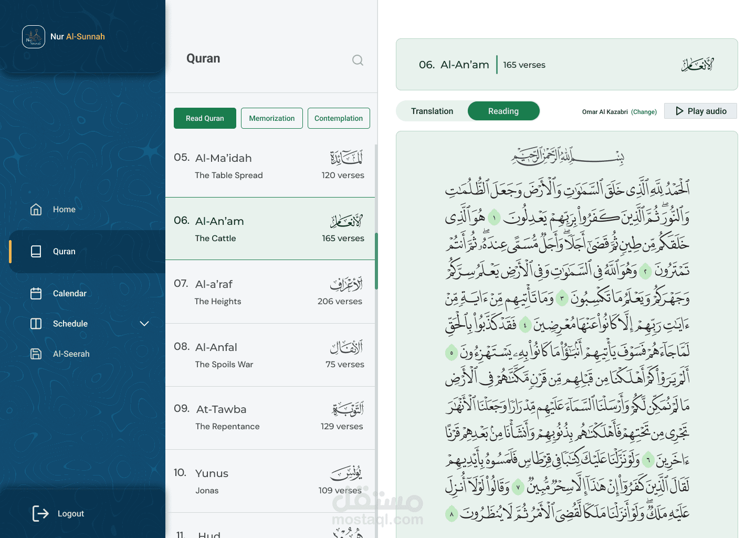Click "The Repentance" subtitle

point(227,427)
